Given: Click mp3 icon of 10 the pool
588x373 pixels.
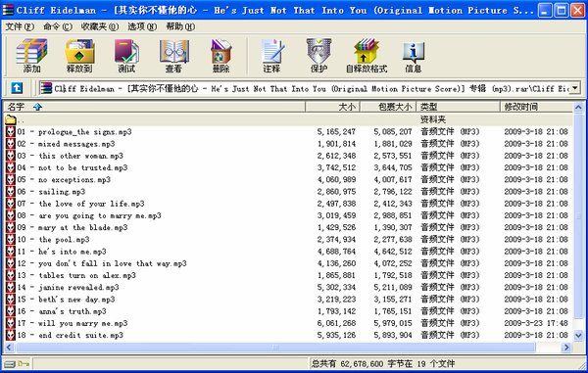Looking at the screenshot, I should coord(11,240).
